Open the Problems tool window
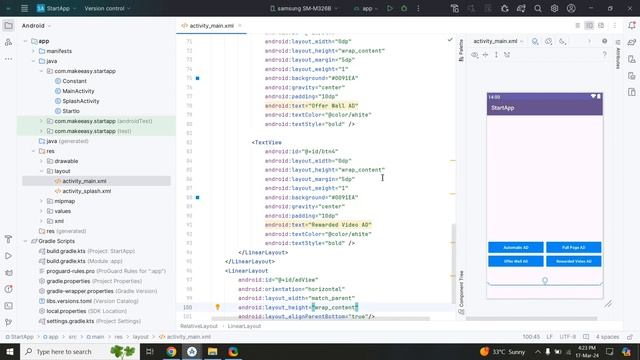 (8, 289)
